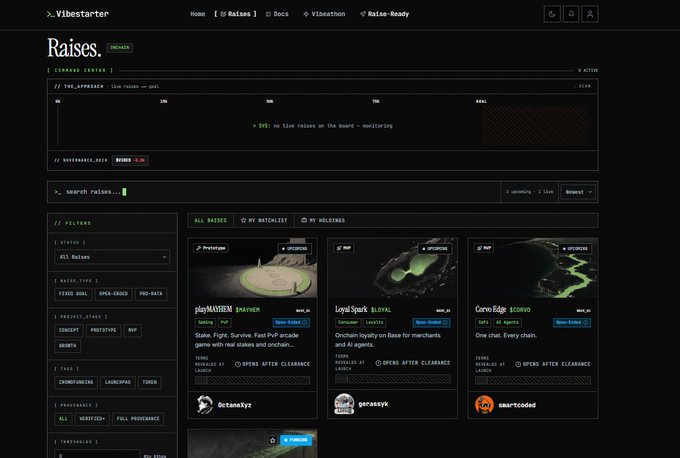Toggle the LAUNCHPAD tag filter
Image resolution: width=680 pixels, height=458 pixels.
pyautogui.click(x=118, y=382)
